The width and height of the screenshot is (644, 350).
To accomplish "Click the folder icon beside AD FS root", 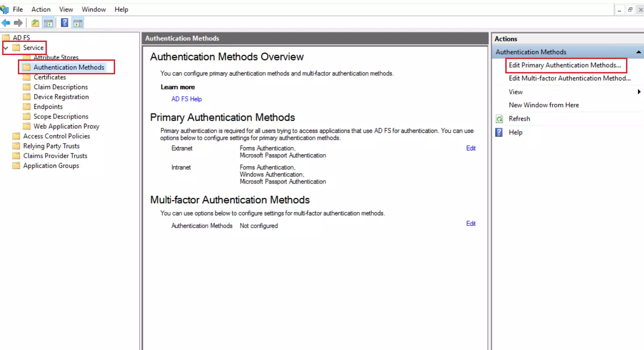I will 6,38.
